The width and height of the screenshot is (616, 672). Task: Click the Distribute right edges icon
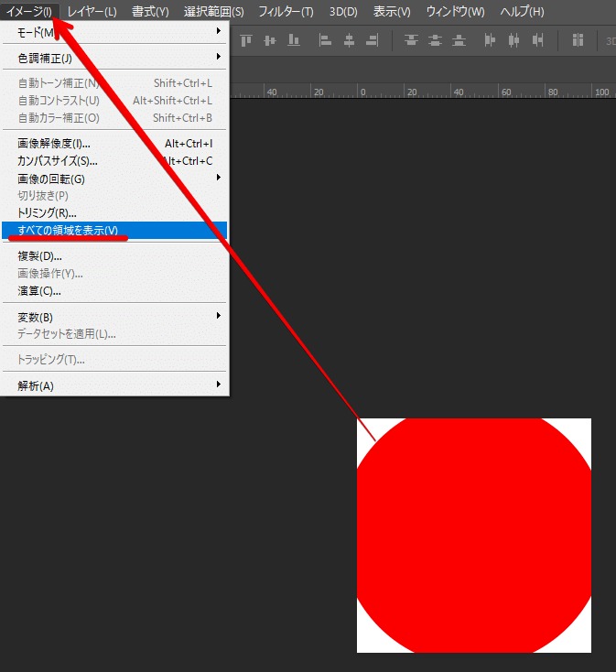(537, 40)
